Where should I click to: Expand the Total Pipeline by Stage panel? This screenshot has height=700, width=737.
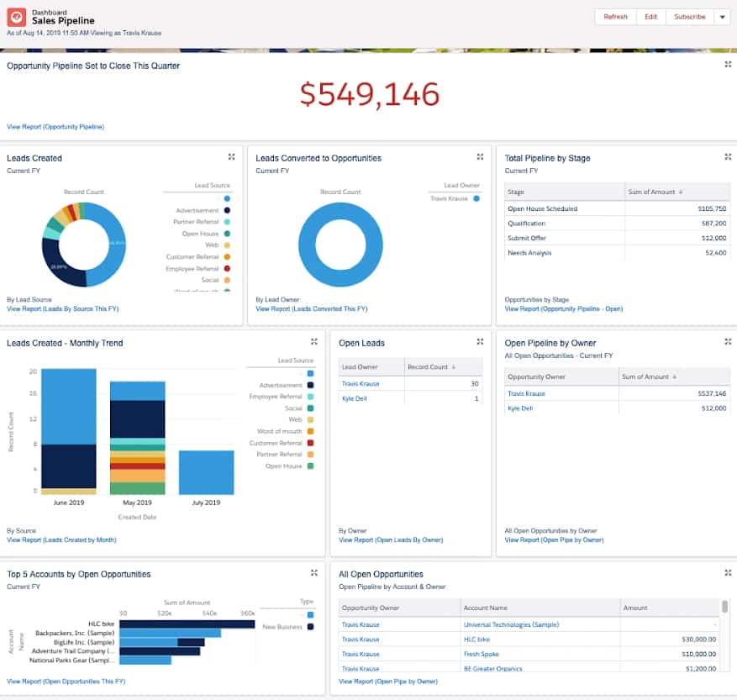tap(728, 156)
